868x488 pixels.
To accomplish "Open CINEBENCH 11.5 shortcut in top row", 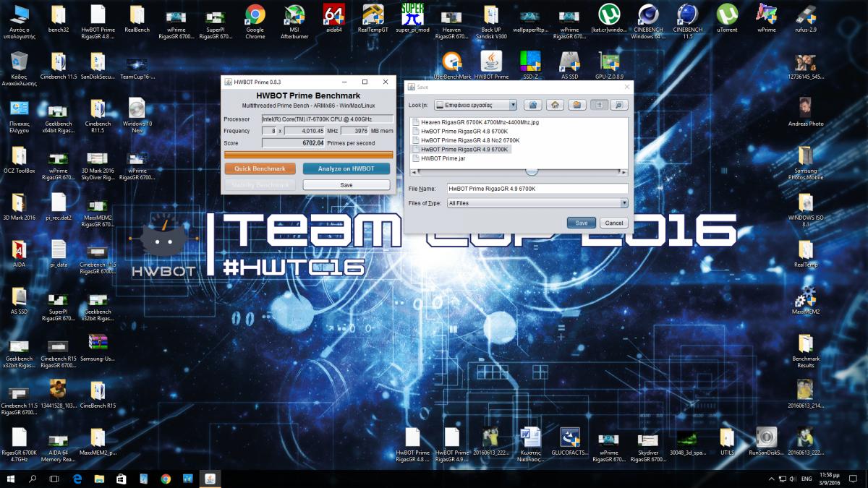I will pyautogui.click(x=687, y=21).
